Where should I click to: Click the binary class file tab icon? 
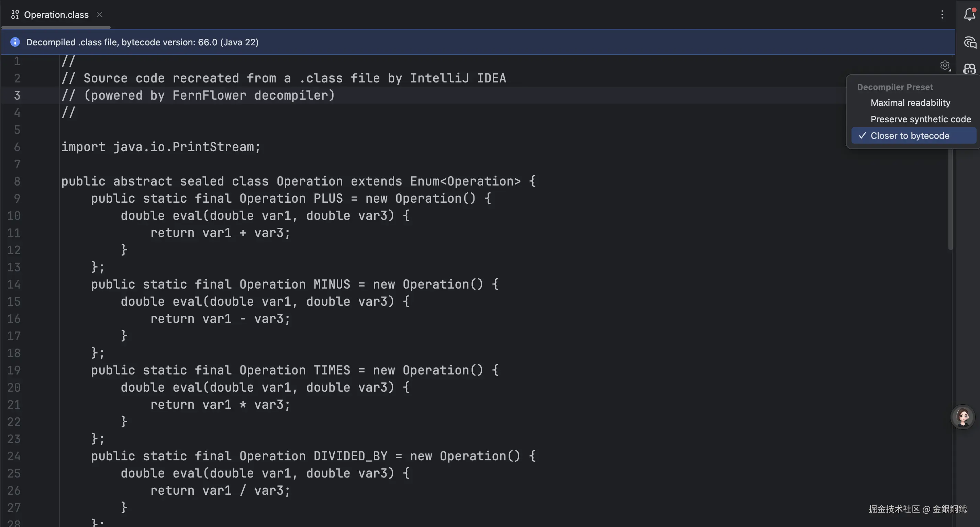coord(15,14)
